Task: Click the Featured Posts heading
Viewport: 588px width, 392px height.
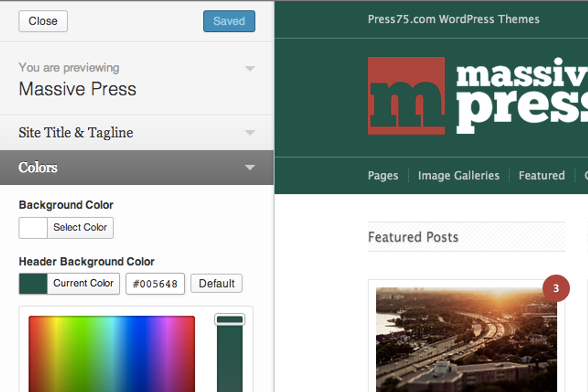Action: click(413, 237)
